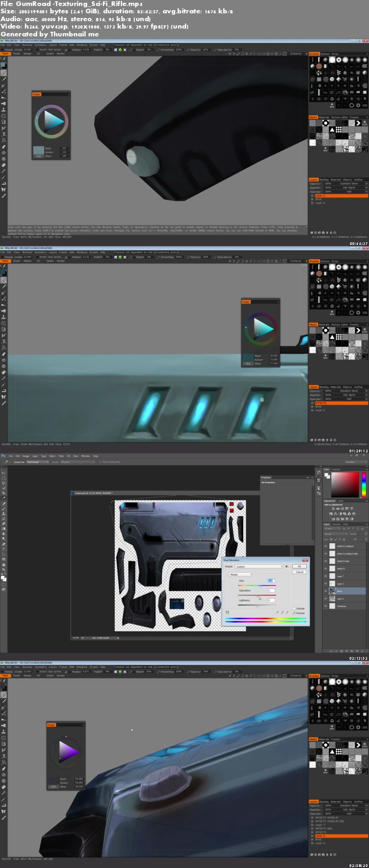Viewport: 369px width, 868px height.
Task: Add a Levels adjustment in Photoshop
Action: pos(338,509)
